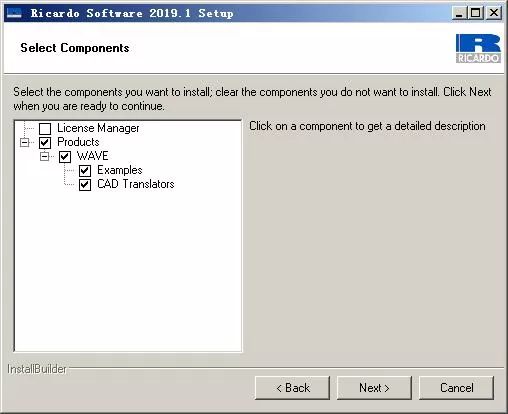Viewport: 508px width, 414px height.
Task: Minimize the setup window
Action: [459, 13]
